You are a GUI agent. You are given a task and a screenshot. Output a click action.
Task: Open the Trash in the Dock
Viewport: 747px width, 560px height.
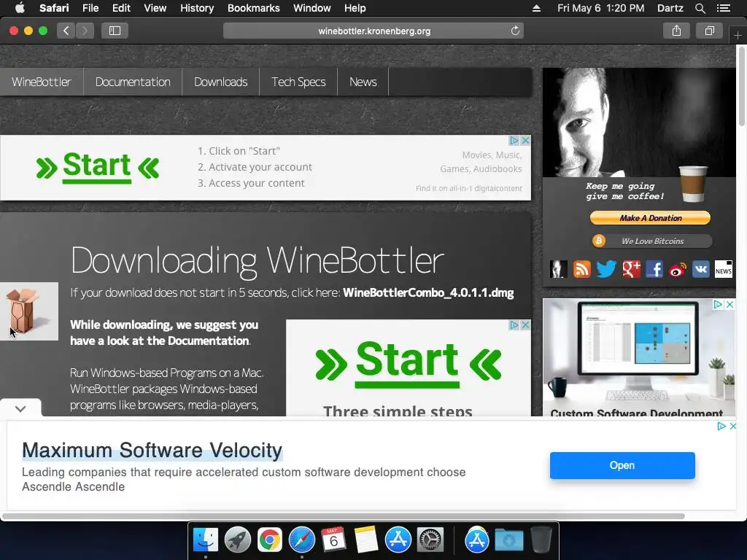(541, 540)
